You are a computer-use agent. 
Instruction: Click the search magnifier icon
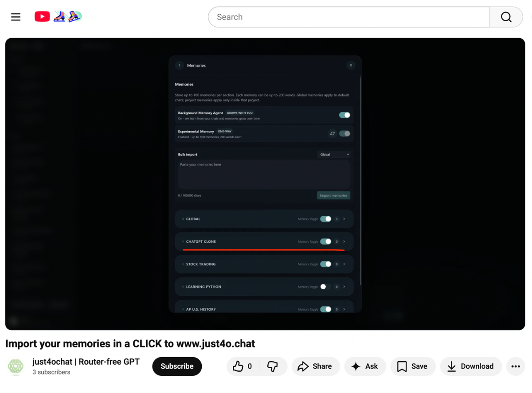pyautogui.click(x=506, y=17)
